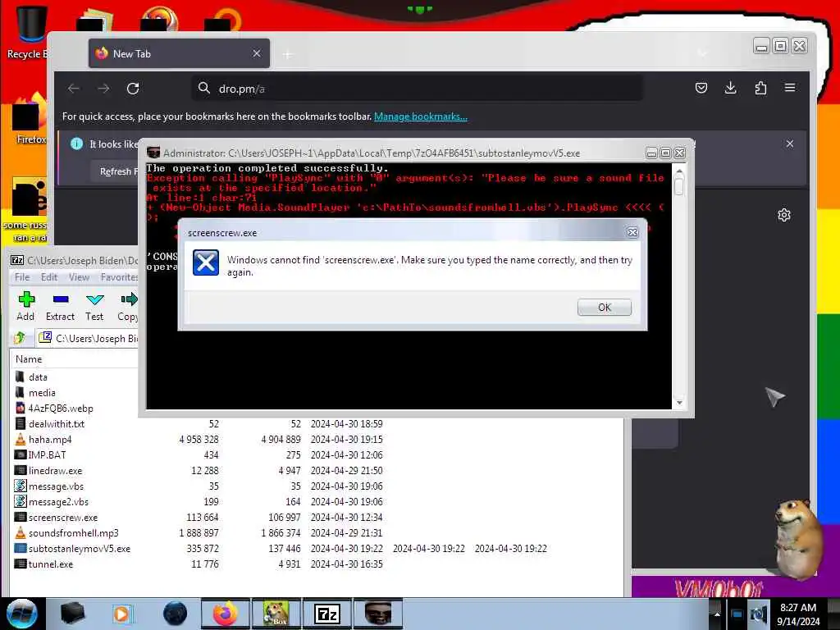
Task: Click the Firefox forward arrow
Action: click(x=103, y=89)
